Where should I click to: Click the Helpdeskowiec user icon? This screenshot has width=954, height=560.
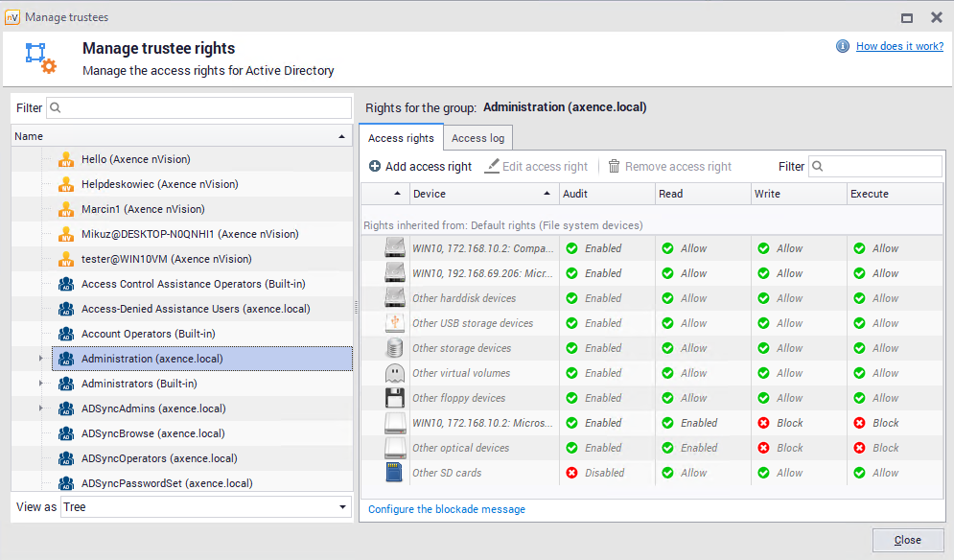(66, 184)
